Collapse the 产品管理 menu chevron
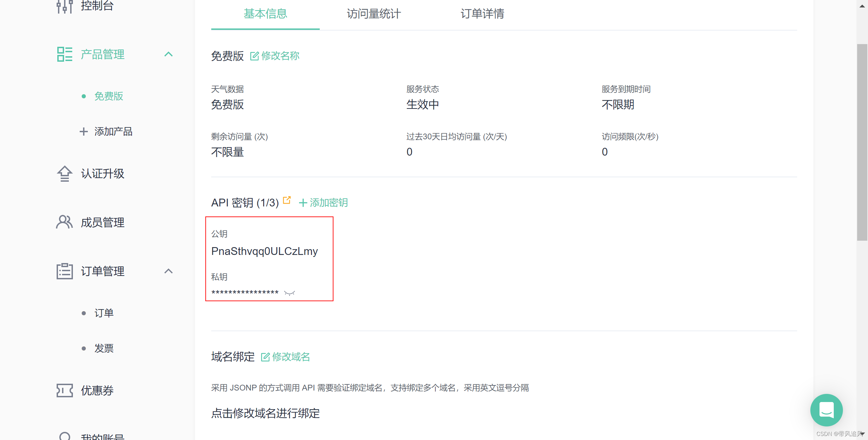Image resolution: width=868 pixels, height=440 pixels. 169,54
